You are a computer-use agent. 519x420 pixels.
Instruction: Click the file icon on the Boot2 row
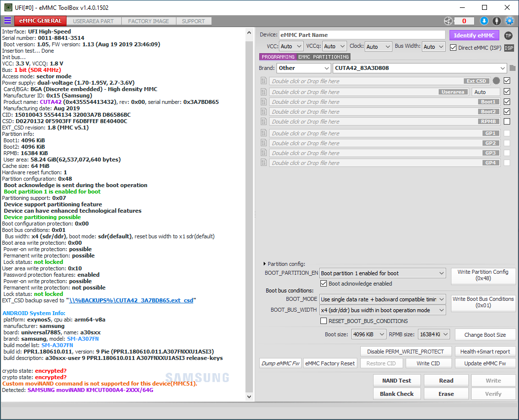pyautogui.click(x=264, y=112)
